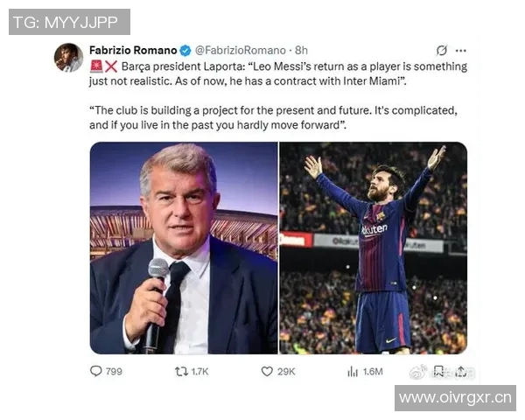
Task: Click the red siren emoji in the tweet
Action: pyautogui.click(x=96, y=66)
